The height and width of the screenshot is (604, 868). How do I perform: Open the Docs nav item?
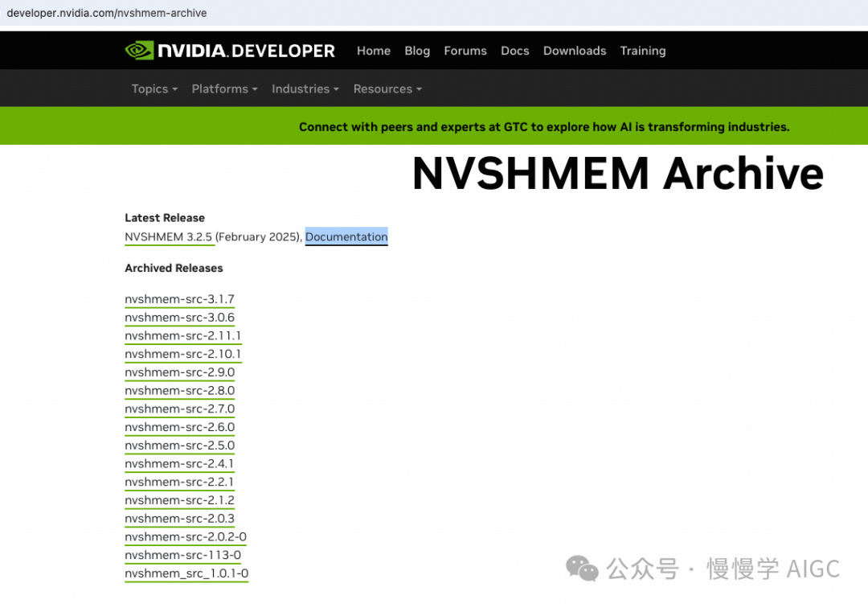click(x=515, y=51)
